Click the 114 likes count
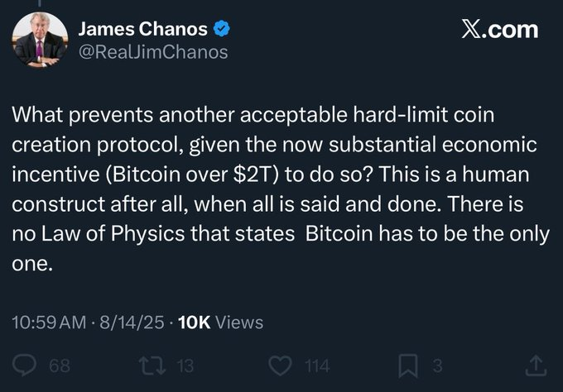 click(317, 366)
